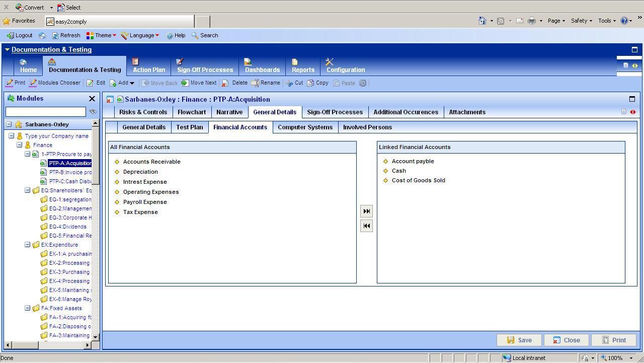This screenshot has height=363, width=644.
Task: Select Cost of Goods Sold linked account
Action: click(419, 180)
